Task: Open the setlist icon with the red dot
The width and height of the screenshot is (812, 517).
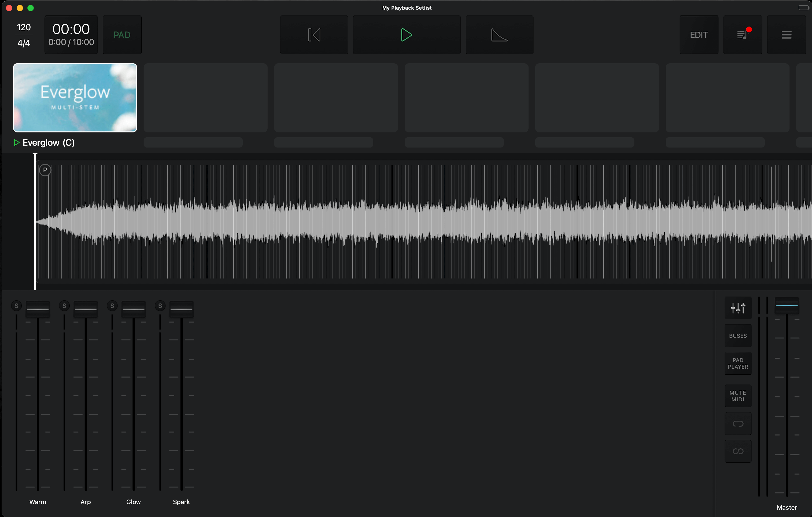Action: click(743, 35)
